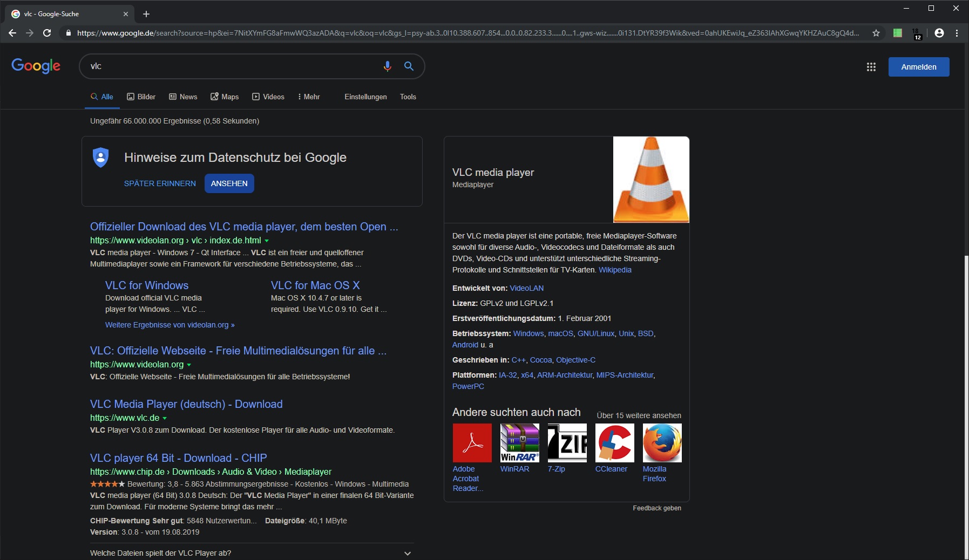Switch to the Bilder tab

(141, 97)
